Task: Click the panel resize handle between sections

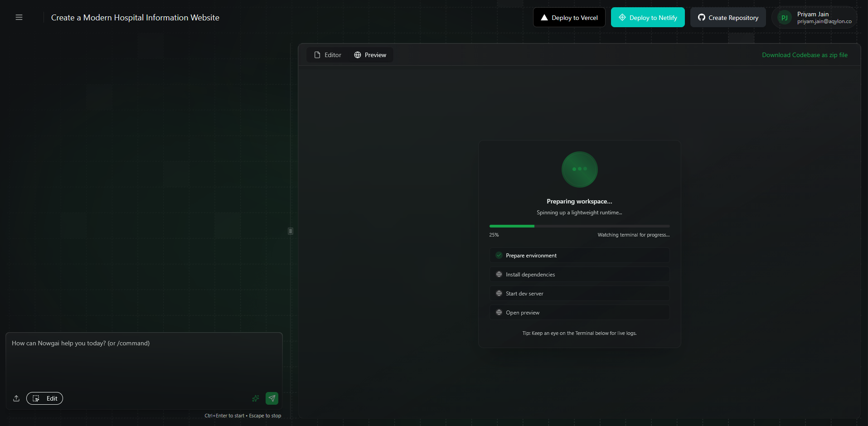Action: click(291, 231)
